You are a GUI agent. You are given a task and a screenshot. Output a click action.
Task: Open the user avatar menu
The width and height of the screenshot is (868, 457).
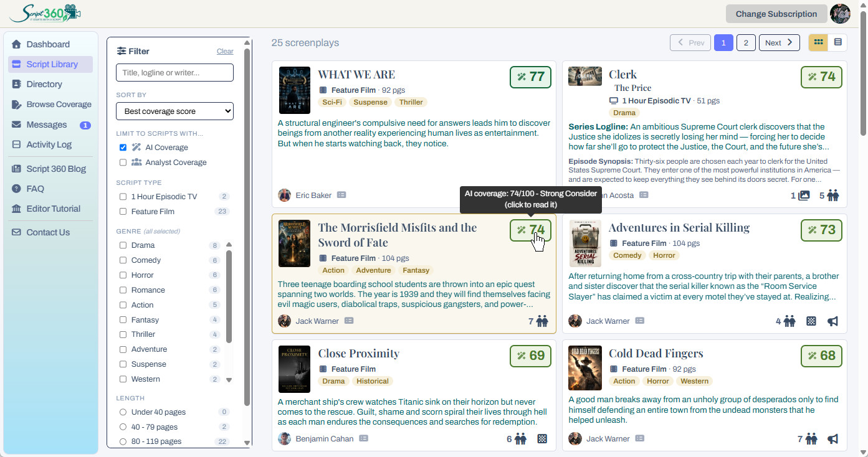tap(840, 14)
